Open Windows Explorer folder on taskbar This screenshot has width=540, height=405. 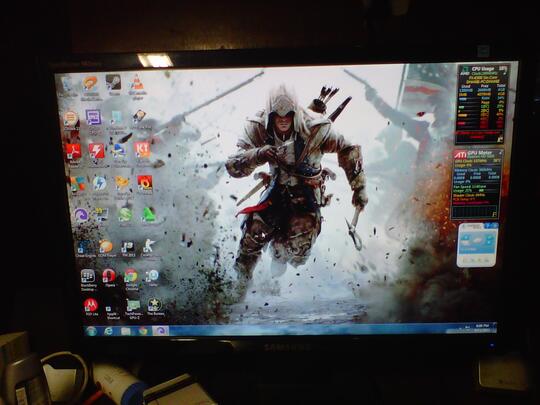coord(125,331)
